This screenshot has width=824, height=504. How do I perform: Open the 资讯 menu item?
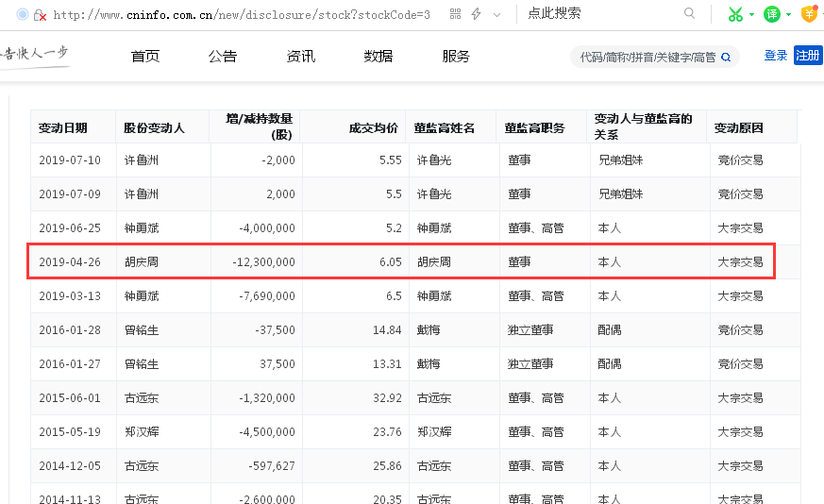(300, 57)
